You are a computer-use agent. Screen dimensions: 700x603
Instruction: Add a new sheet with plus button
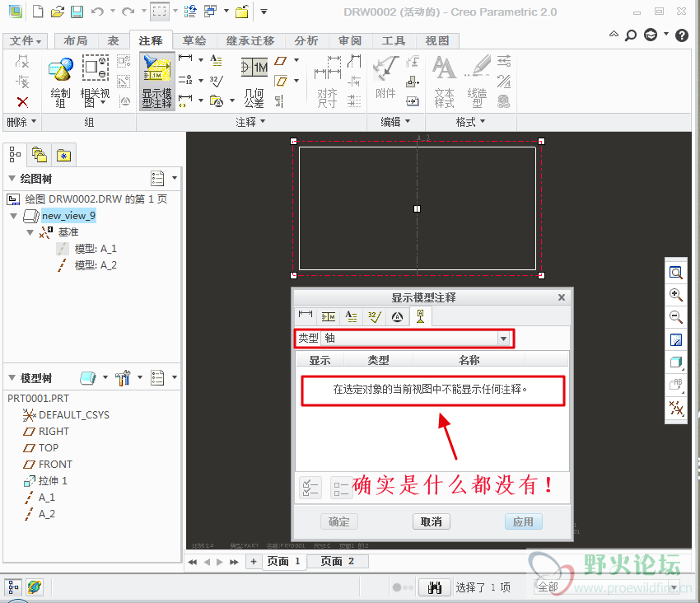pyautogui.click(x=253, y=562)
